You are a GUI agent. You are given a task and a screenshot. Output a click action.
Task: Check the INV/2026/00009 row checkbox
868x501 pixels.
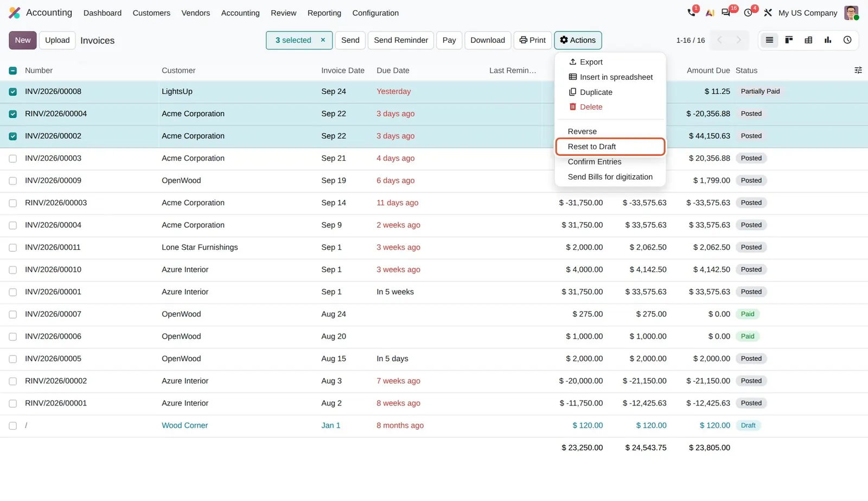pos(12,181)
